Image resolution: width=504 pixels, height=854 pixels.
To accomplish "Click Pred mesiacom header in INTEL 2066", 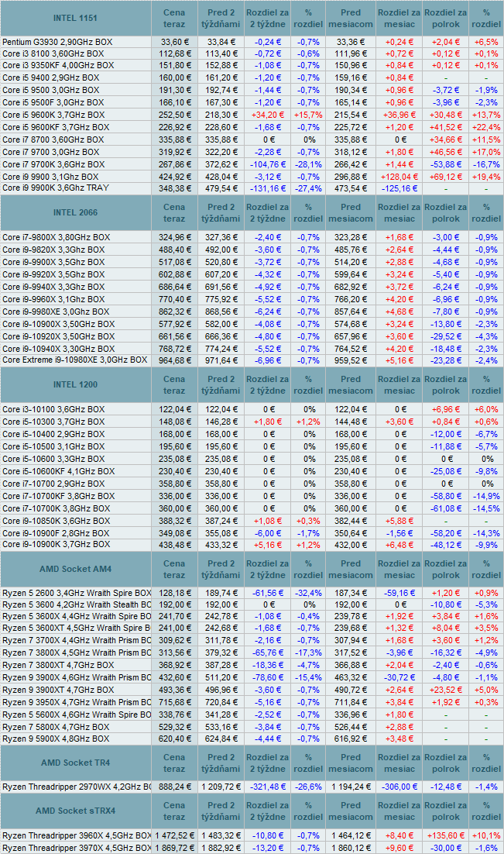I will (351, 212).
